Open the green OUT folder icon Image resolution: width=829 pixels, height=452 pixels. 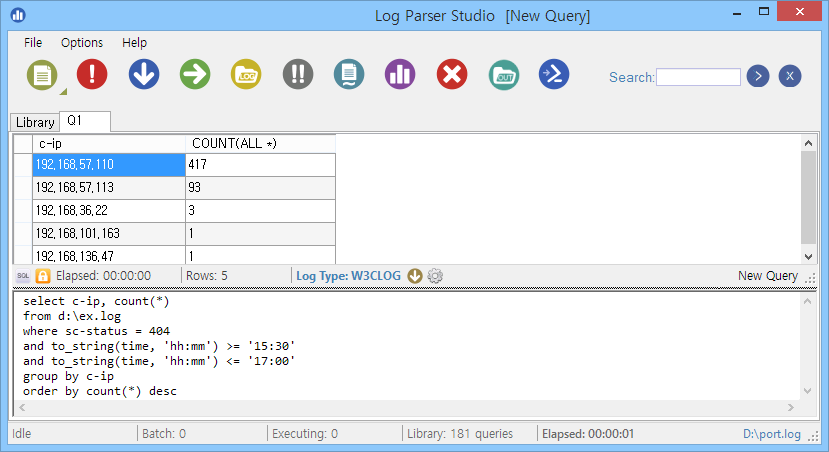point(504,75)
